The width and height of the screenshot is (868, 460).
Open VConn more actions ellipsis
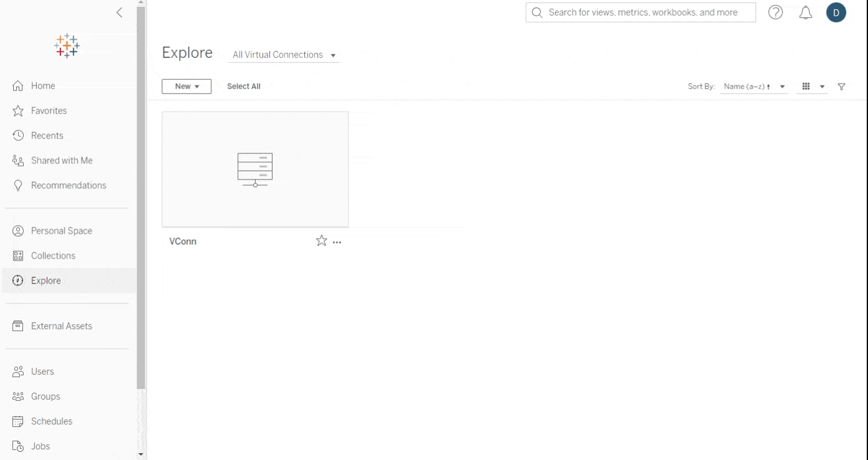[337, 242]
